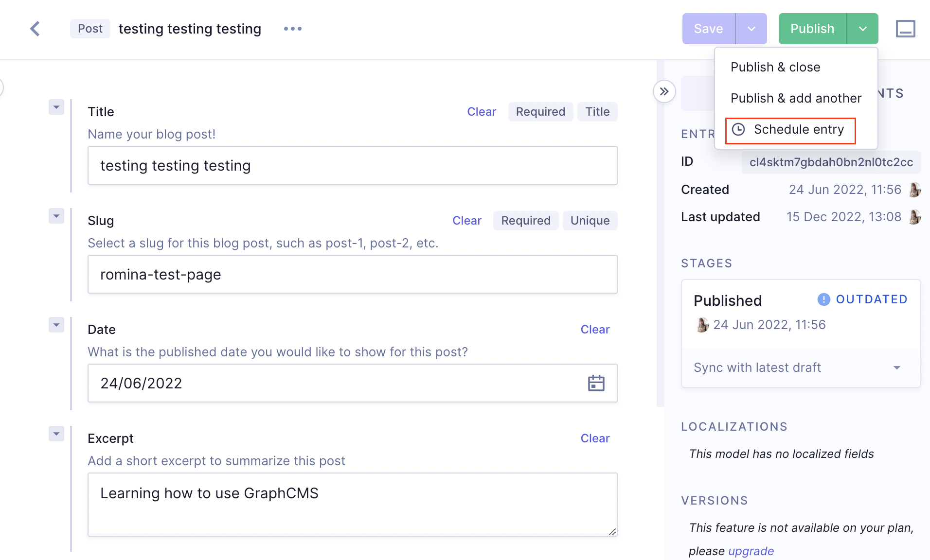Image resolution: width=930 pixels, height=560 pixels.
Task: Open the Date field calendar picker icon
Action: pyautogui.click(x=596, y=383)
